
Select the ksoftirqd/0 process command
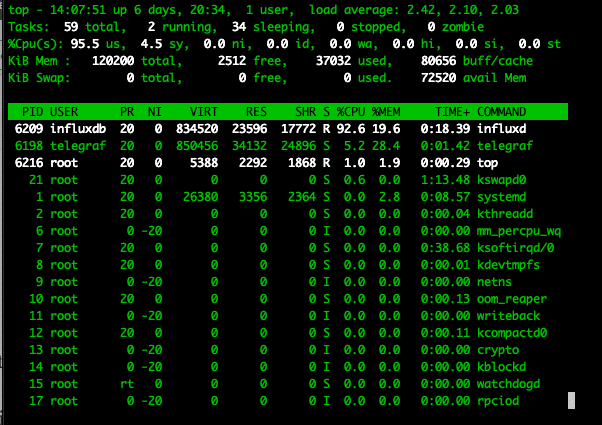tap(515, 248)
